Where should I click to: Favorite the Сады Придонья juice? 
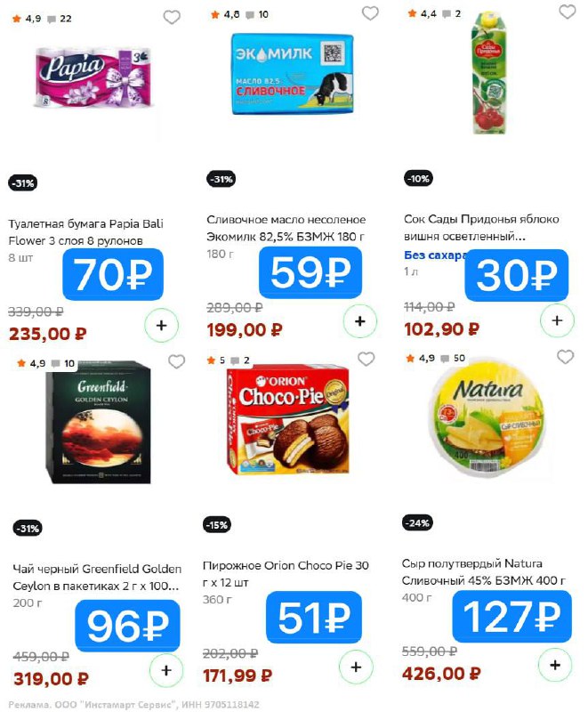[x=568, y=12]
